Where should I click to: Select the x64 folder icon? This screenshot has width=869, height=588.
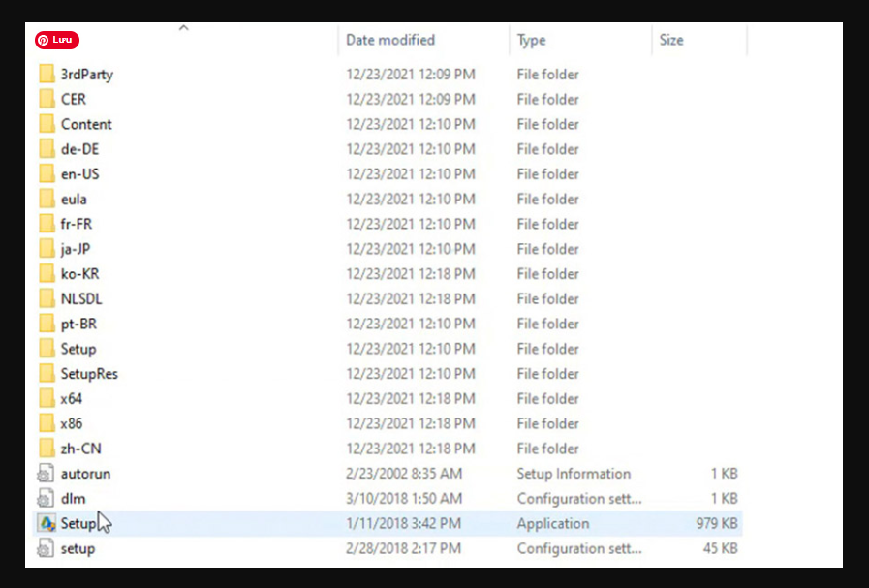click(47, 399)
